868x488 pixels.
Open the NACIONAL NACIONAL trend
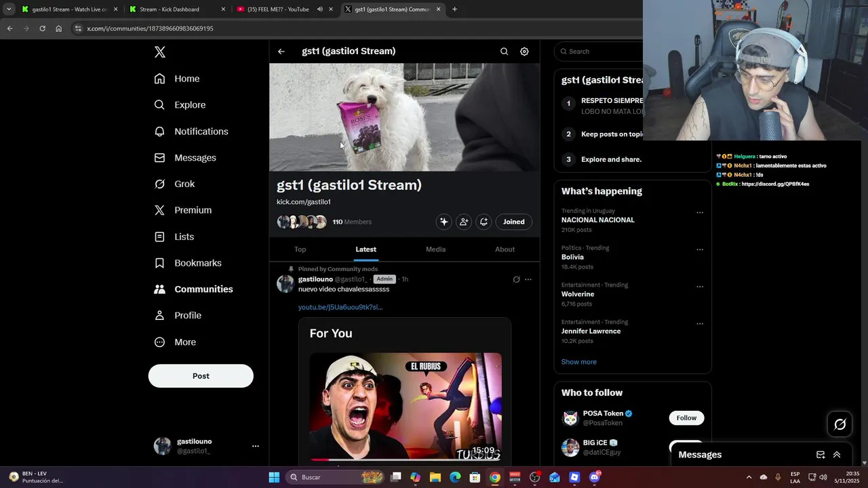click(x=598, y=220)
